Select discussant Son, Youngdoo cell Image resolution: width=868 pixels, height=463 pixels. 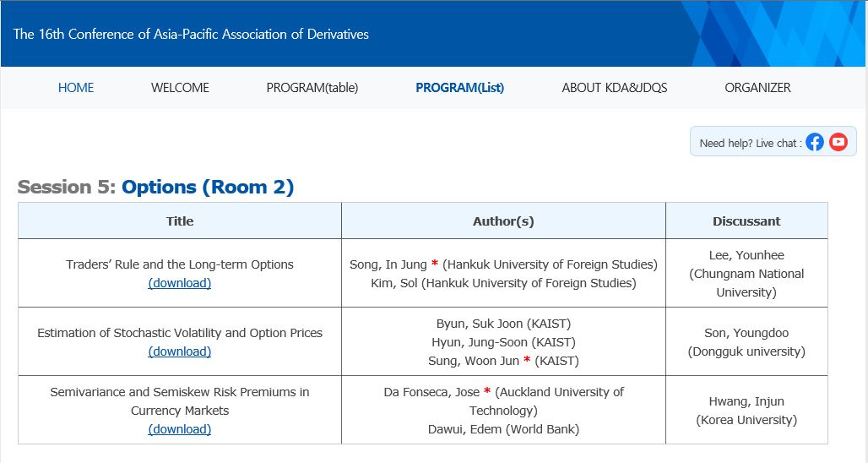746,341
